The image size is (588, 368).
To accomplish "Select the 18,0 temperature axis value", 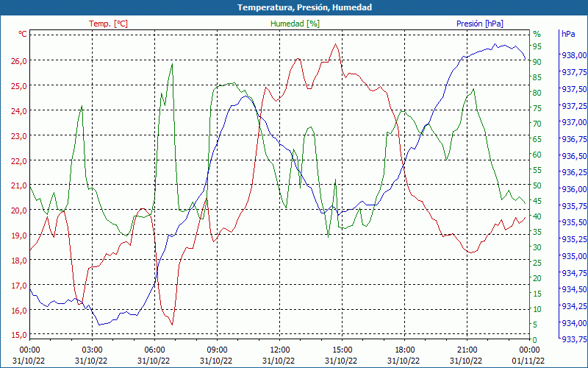I will pyautogui.click(x=20, y=261).
